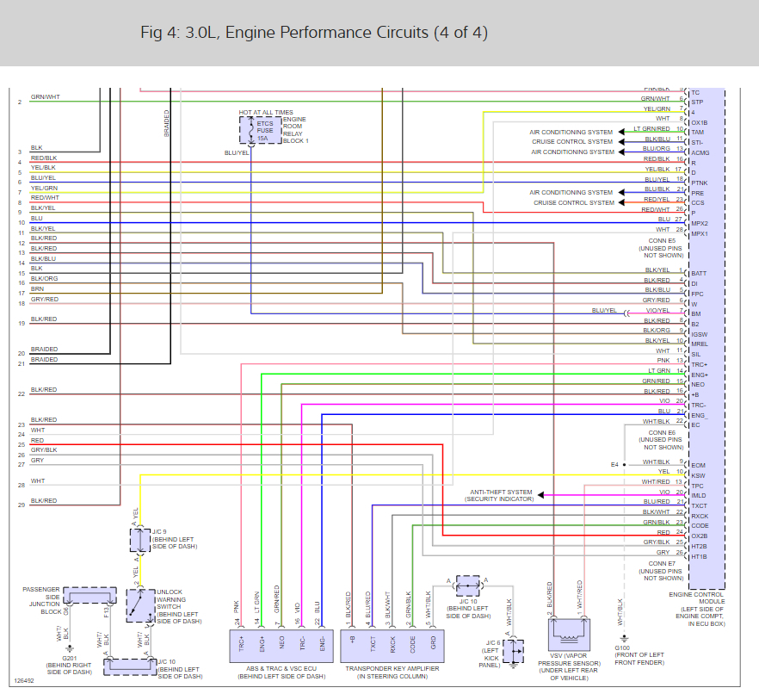
Task: Select the GRY/BLK label at row 26
Action: pyautogui.click(x=44, y=450)
